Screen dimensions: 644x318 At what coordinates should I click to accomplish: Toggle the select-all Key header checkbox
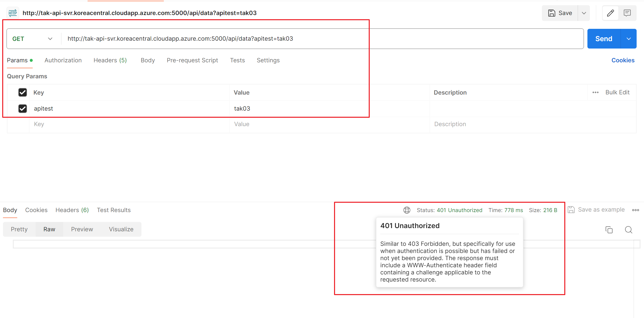click(22, 92)
